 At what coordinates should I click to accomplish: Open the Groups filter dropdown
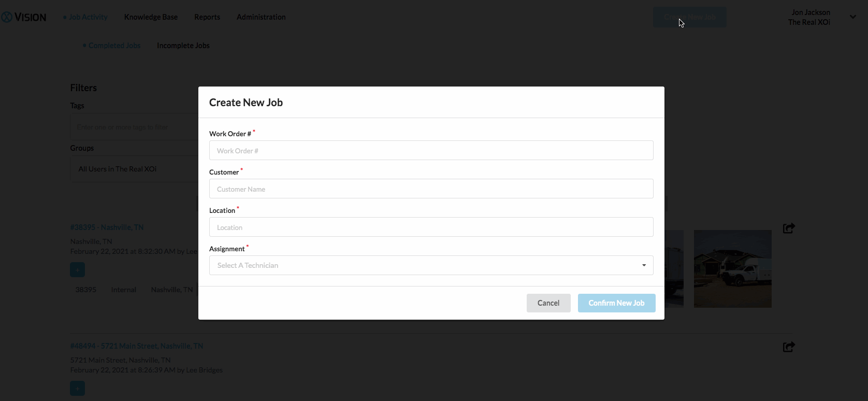click(134, 169)
